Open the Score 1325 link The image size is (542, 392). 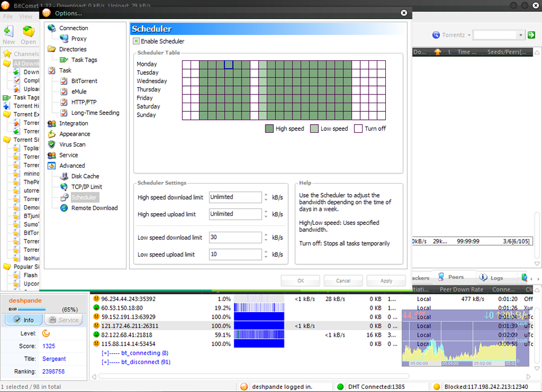coord(49,346)
